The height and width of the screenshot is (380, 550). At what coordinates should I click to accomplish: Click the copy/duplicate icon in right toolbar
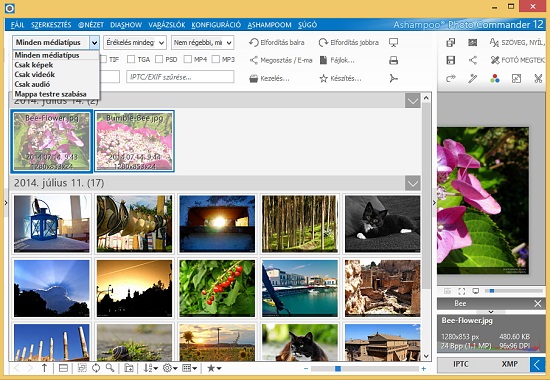451,42
